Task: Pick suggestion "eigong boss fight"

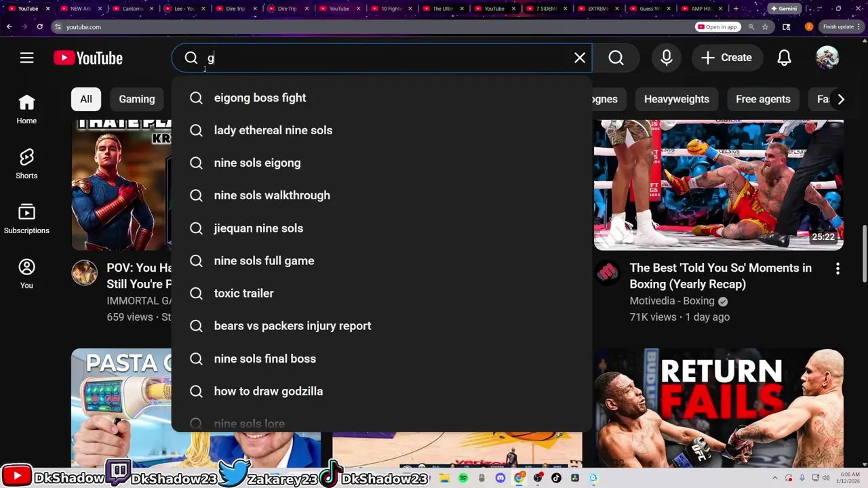Action: point(381,98)
